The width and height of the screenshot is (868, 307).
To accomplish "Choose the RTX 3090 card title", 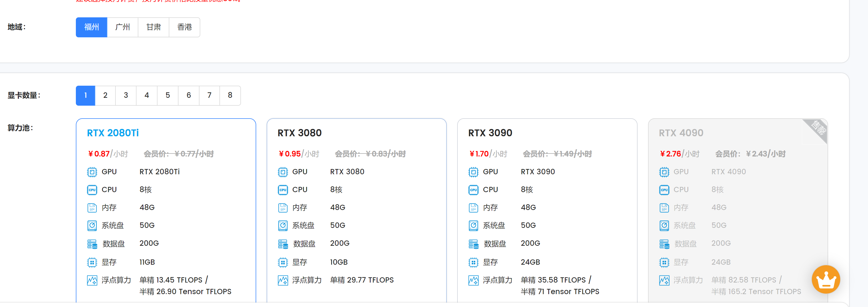I will pos(490,133).
